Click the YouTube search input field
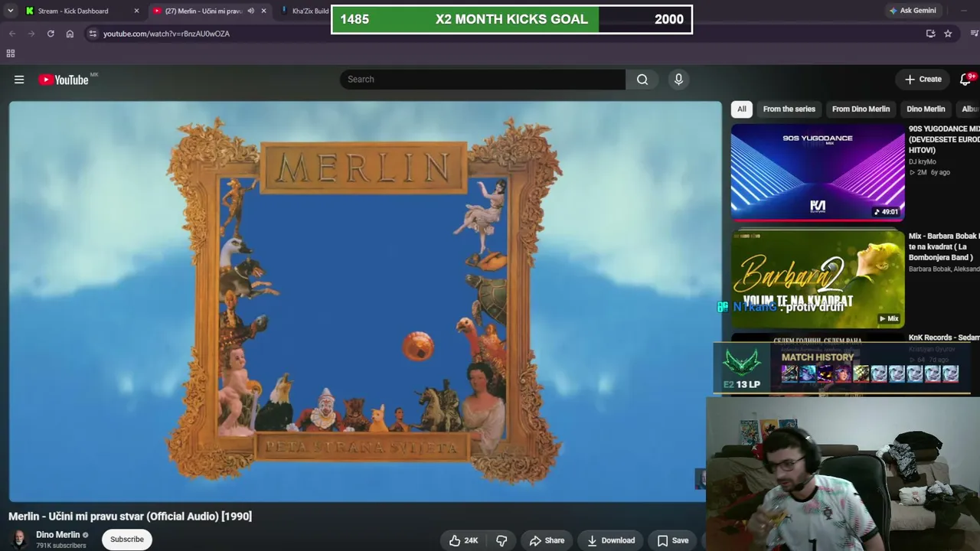This screenshot has width=980, height=551. pos(482,80)
